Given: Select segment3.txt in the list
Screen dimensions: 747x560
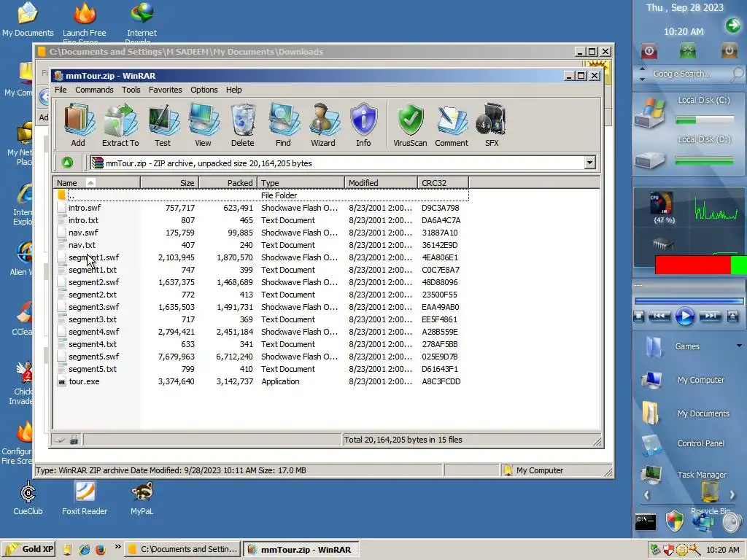Looking at the screenshot, I should click(x=261, y=319).
